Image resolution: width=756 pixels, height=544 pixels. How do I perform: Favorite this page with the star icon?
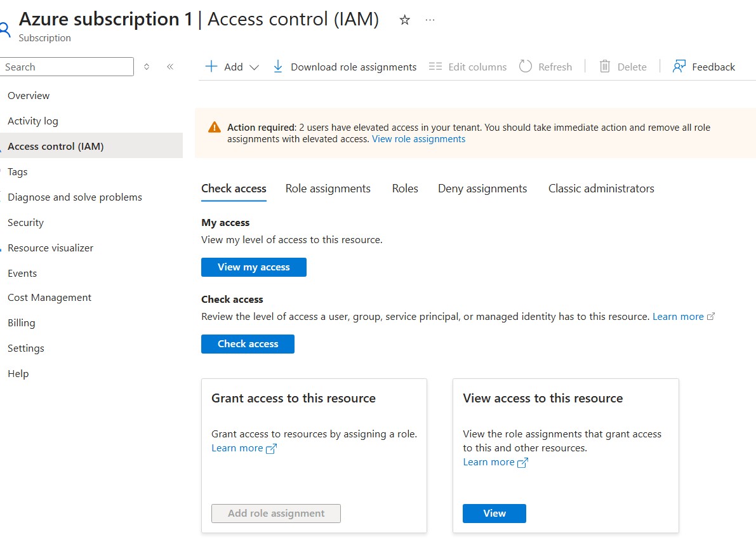tap(404, 20)
